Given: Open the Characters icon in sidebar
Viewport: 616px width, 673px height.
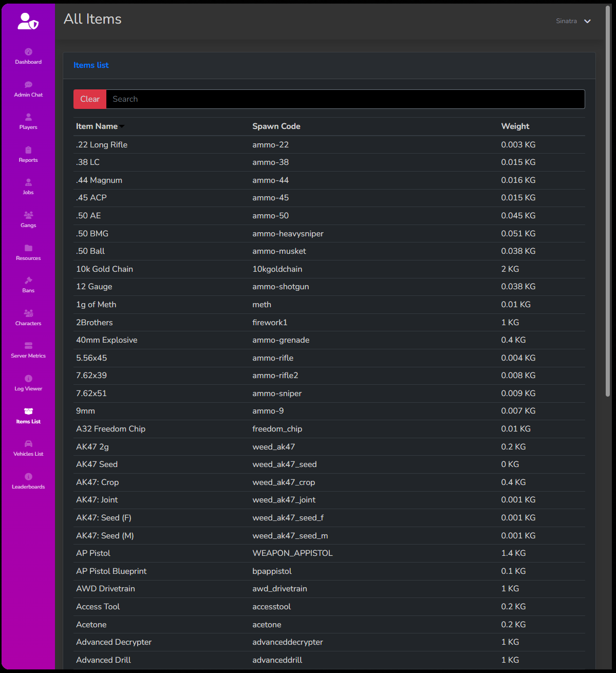Looking at the screenshot, I should pyautogui.click(x=28, y=313).
